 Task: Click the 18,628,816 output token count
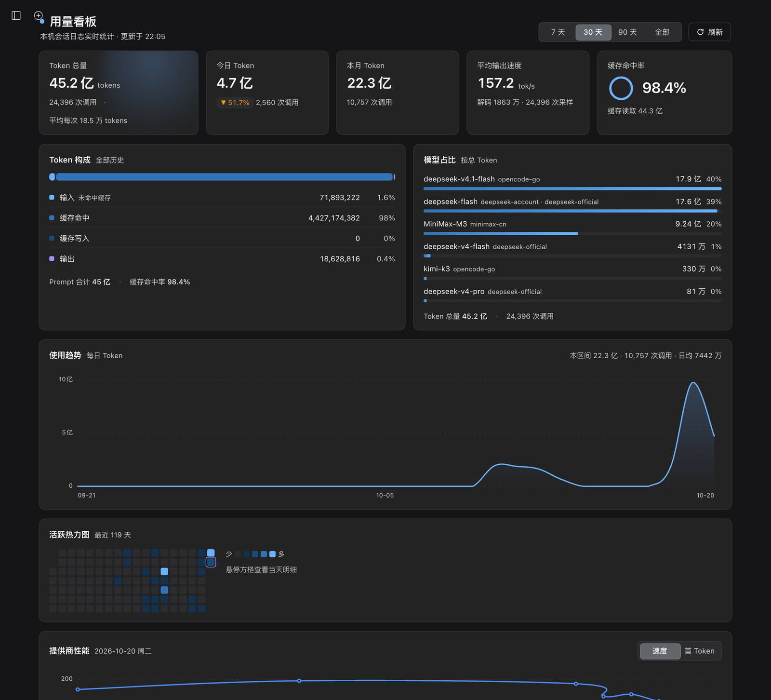(x=340, y=259)
